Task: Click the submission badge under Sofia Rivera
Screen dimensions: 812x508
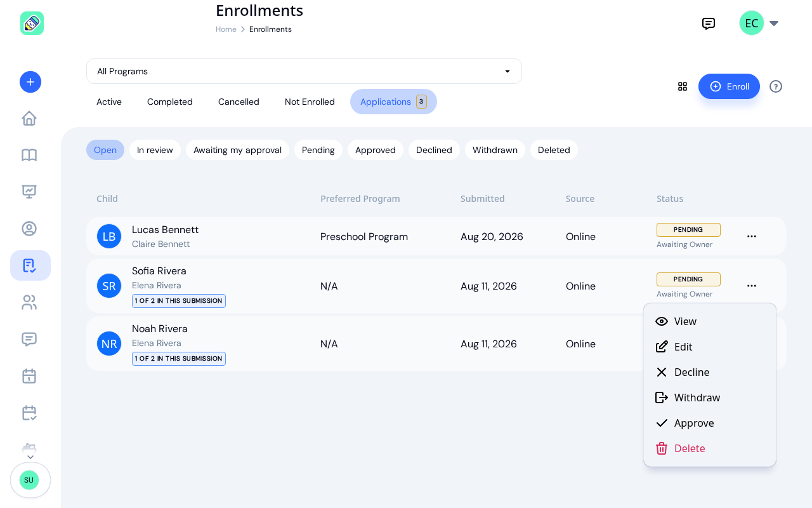Action: point(179,301)
